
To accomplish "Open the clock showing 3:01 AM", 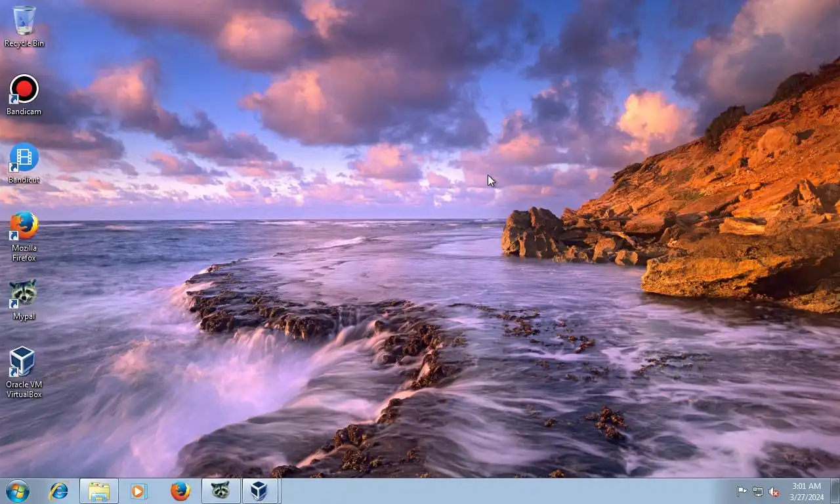I will click(807, 492).
